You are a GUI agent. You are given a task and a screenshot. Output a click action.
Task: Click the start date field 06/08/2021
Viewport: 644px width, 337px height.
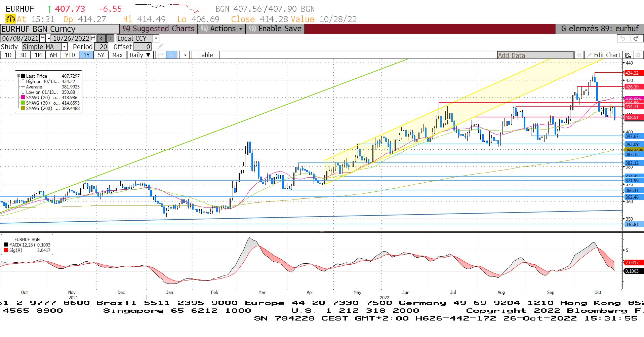20,38
